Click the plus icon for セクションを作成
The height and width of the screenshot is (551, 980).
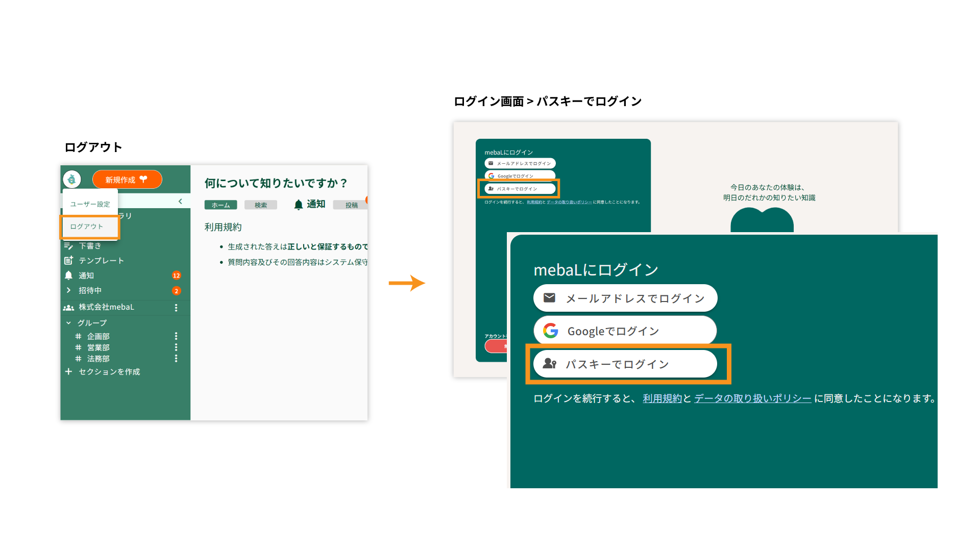[x=68, y=372]
